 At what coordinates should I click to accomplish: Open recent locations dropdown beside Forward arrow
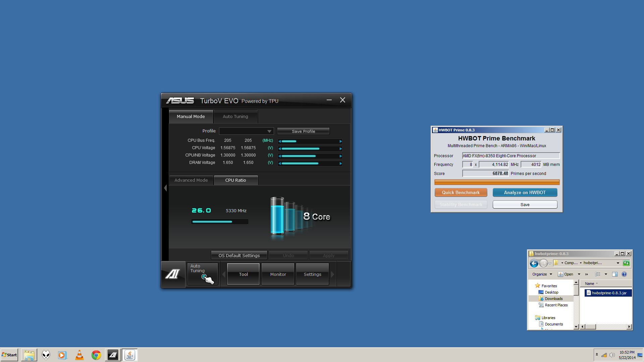[550, 263]
